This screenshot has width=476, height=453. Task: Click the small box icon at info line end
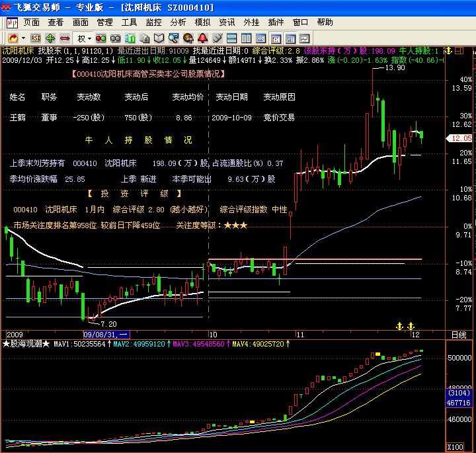pyautogui.click(x=459, y=51)
